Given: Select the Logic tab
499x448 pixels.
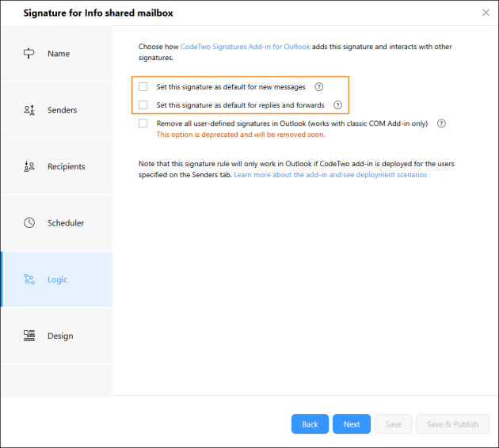Looking at the screenshot, I should pyautogui.click(x=56, y=279).
